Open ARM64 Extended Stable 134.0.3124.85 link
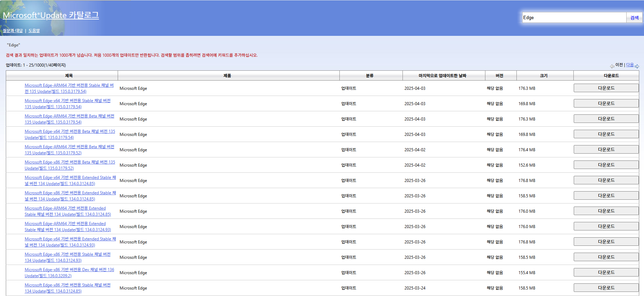This screenshot has height=296, width=644. [68, 211]
